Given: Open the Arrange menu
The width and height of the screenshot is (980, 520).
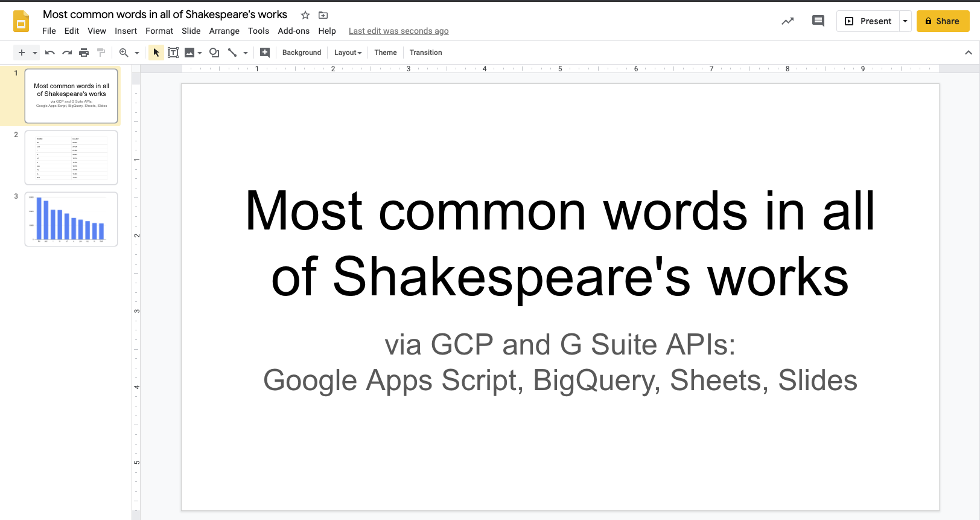Looking at the screenshot, I should point(224,31).
